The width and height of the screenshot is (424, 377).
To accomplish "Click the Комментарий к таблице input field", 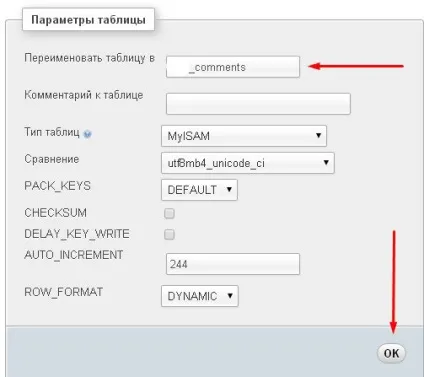I will pos(258,104).
